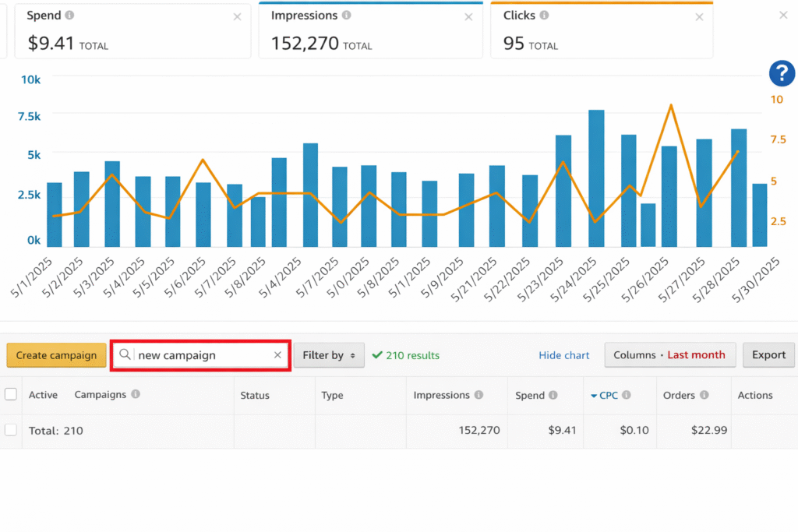
Task: Sort by CPC column header arrow
Action: coord(594,396)
